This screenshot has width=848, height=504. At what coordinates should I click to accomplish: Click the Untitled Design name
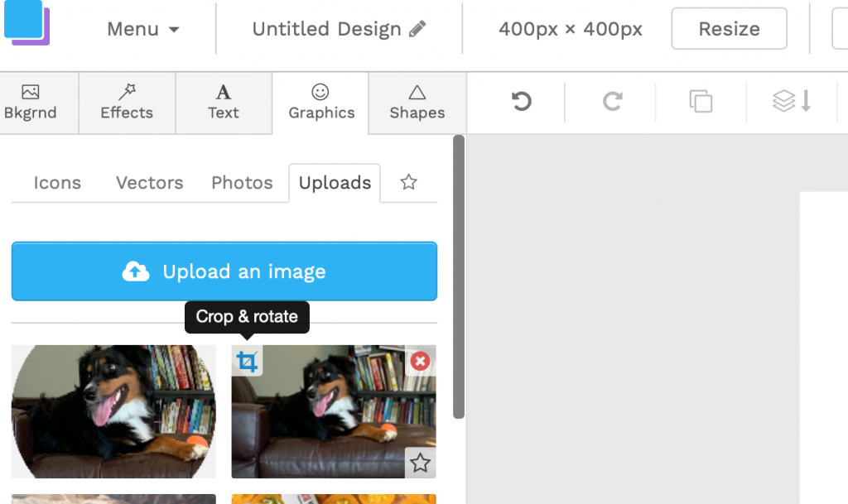click(326, 29)
